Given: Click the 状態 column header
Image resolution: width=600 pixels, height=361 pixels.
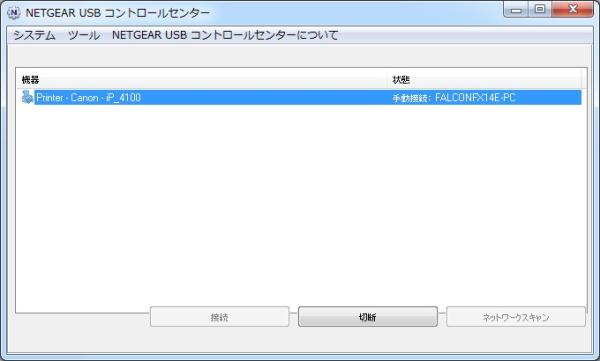Looking at the screenshot, I should click(485, 80).
